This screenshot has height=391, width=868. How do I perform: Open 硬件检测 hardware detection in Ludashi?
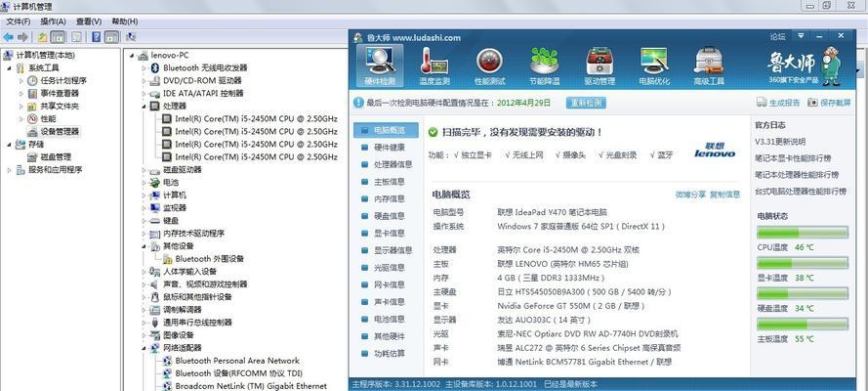click(380, 65)
